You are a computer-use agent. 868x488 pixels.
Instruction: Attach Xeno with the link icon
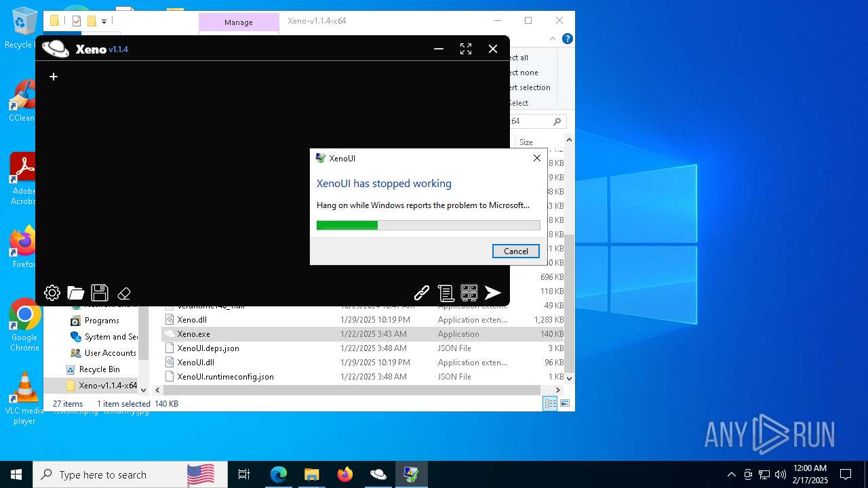pyautogui.click(x=422, y=293)
